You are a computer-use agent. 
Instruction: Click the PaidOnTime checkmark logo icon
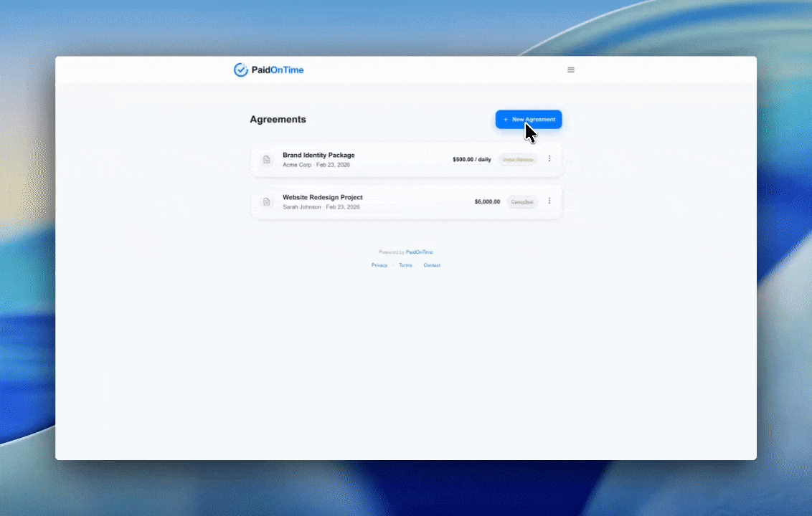pyautogui.click(x=240, y=70)
